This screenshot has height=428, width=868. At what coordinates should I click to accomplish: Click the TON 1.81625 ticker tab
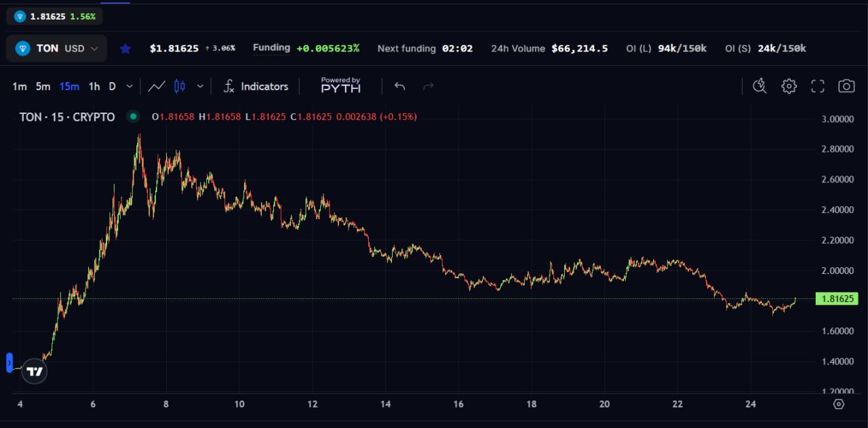click(x=55, y=16)
